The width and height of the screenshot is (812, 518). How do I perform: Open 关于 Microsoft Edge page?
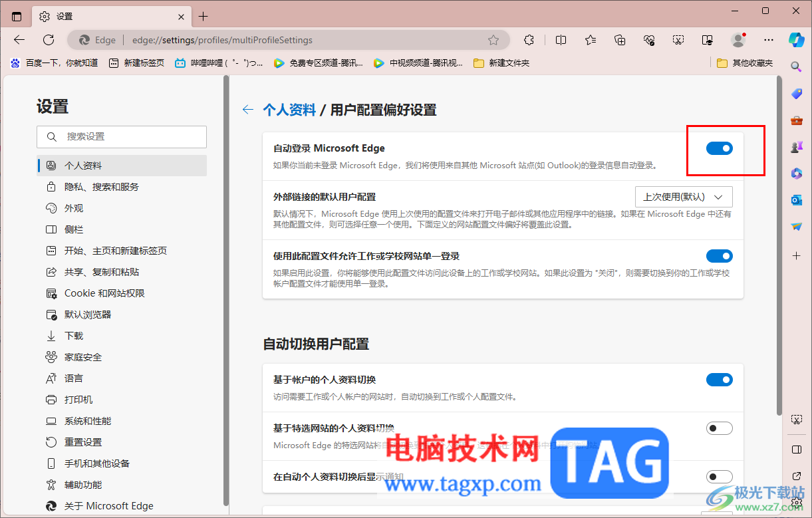tap(122, 506)
